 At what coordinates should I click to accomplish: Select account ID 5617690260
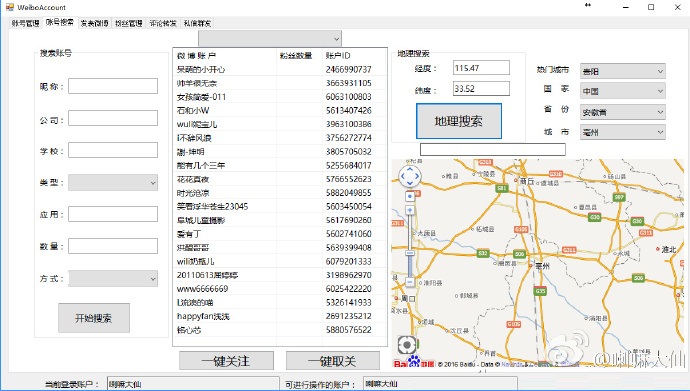click(280, 220)
